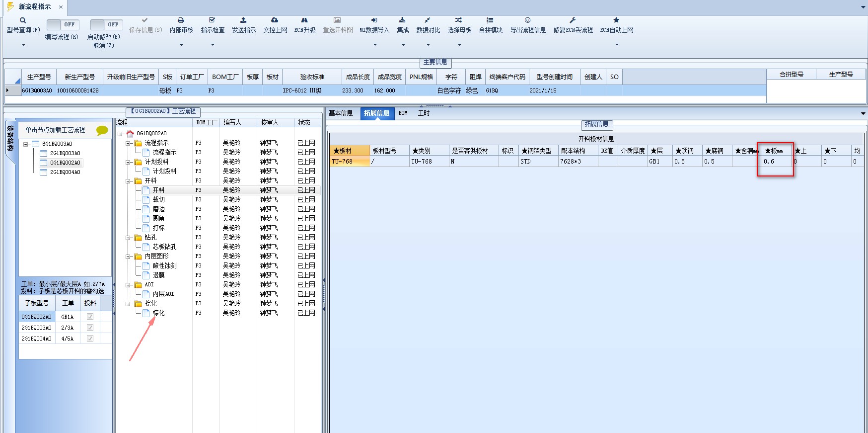Click the MI数据导入 import icon
Image resolution: width=868 pixels, height=433 pixels.
point(374,20)
